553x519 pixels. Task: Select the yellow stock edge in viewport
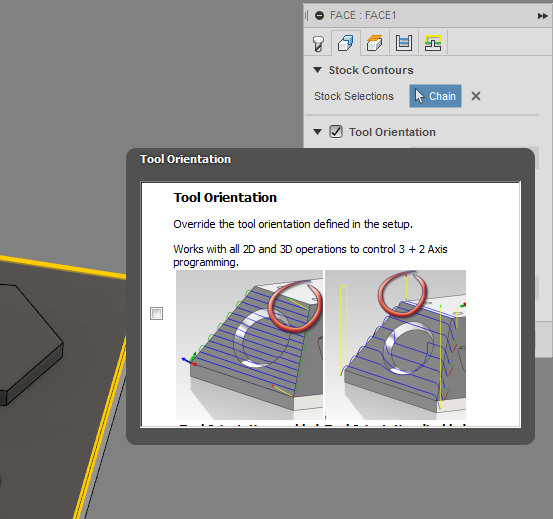[63, 268]
